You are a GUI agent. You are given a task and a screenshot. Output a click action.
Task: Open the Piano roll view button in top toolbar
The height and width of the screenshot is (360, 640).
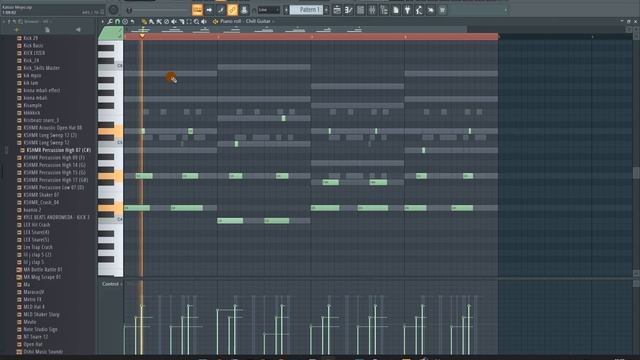[348, 10]
